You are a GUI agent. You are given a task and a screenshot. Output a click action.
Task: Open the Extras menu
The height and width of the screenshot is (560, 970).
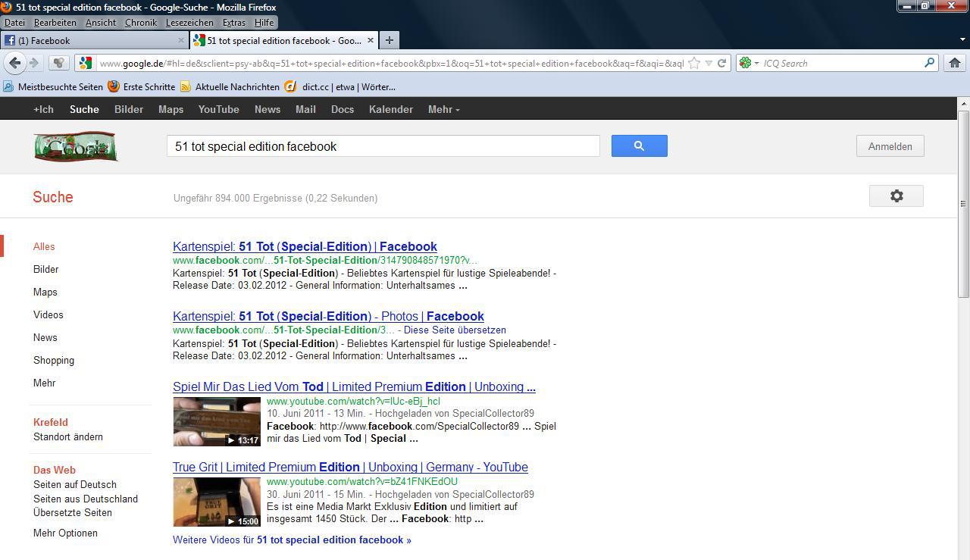point(234,23)
